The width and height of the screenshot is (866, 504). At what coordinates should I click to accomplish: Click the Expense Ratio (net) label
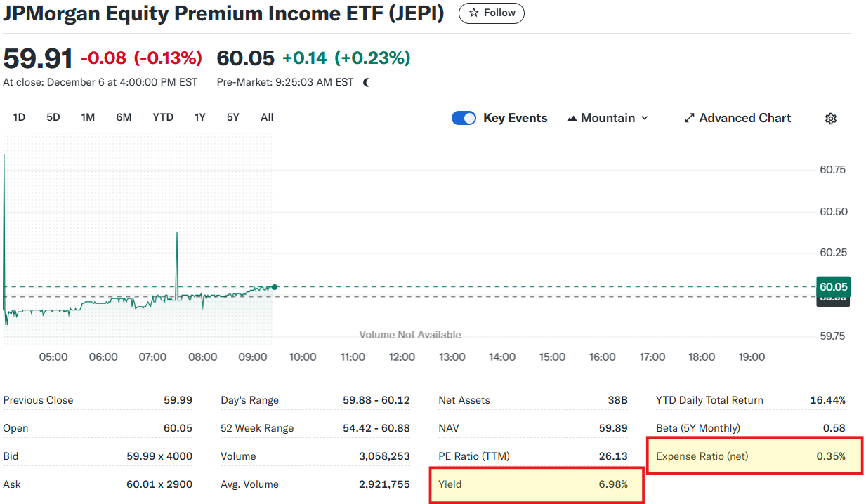coord(702,456)
